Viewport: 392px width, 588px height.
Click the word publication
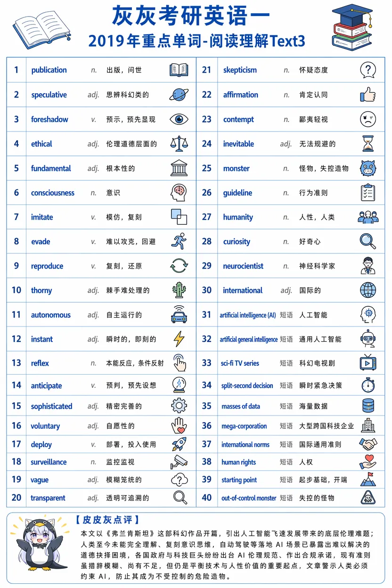pos(49,70)
